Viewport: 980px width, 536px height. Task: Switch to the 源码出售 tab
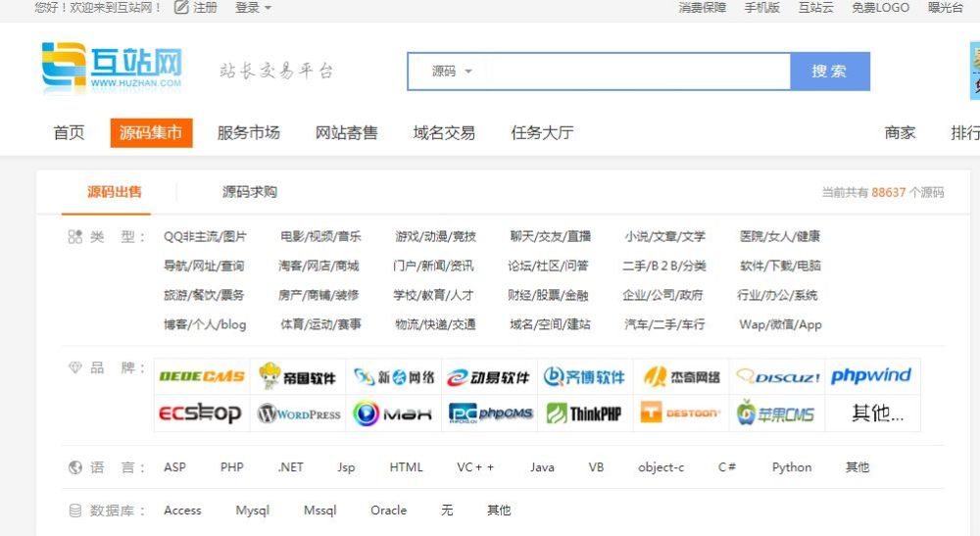tap(115, 192)
